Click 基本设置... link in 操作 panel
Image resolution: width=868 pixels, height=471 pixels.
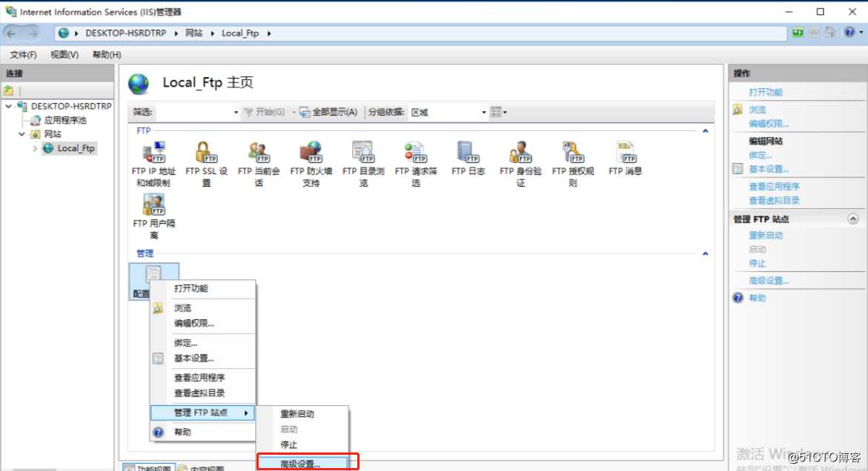click(x=769, y=169)
